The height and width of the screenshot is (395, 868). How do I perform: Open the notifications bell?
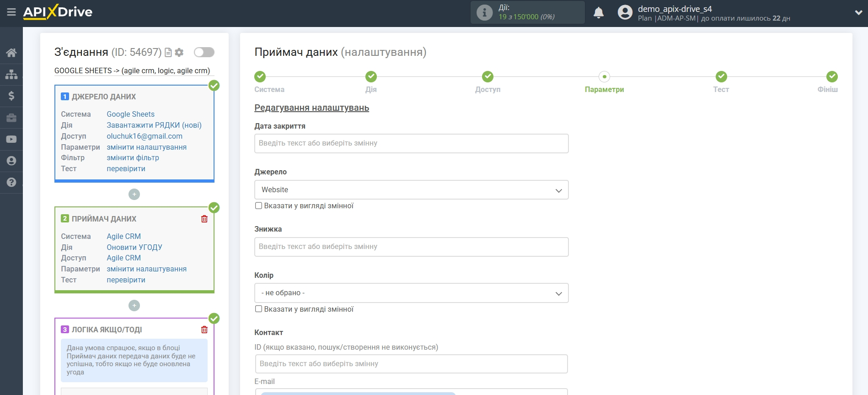tap(598, 12)
